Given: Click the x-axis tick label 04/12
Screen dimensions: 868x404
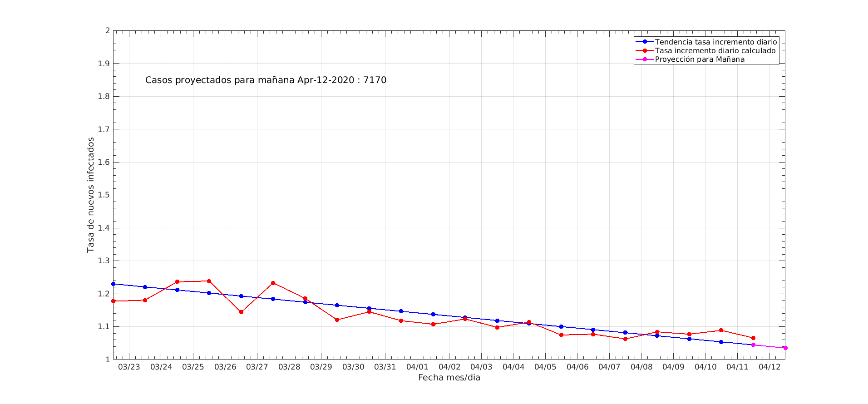Looking at the screenshot, I should tap(769, 367).
